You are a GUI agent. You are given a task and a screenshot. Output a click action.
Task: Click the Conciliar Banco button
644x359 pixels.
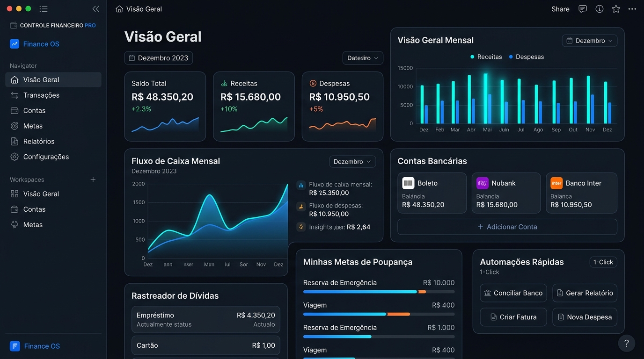(x=513, y=293)
